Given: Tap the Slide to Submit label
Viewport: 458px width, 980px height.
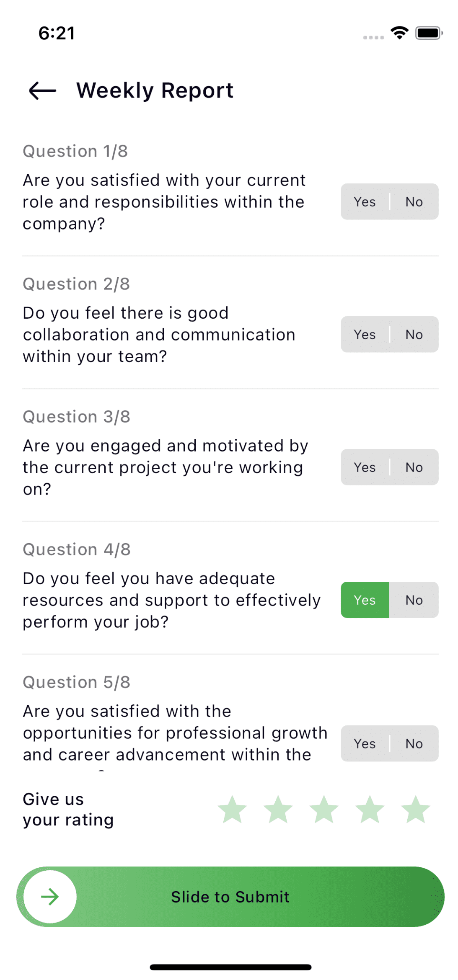Looking at the screenshot, I should click(x=230, y=897).
